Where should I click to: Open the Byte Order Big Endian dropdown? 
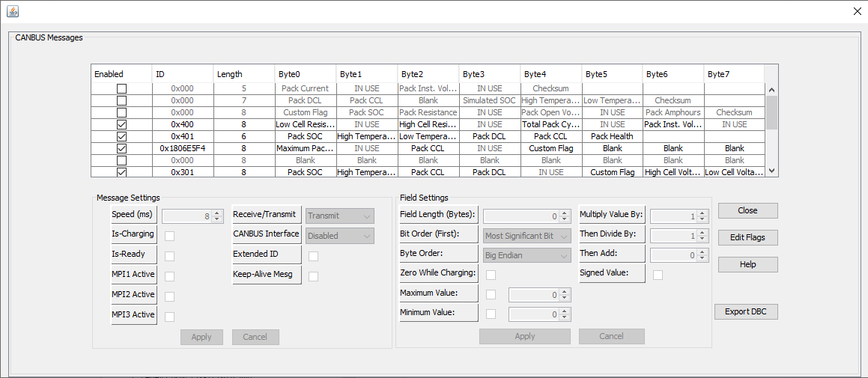526,255
